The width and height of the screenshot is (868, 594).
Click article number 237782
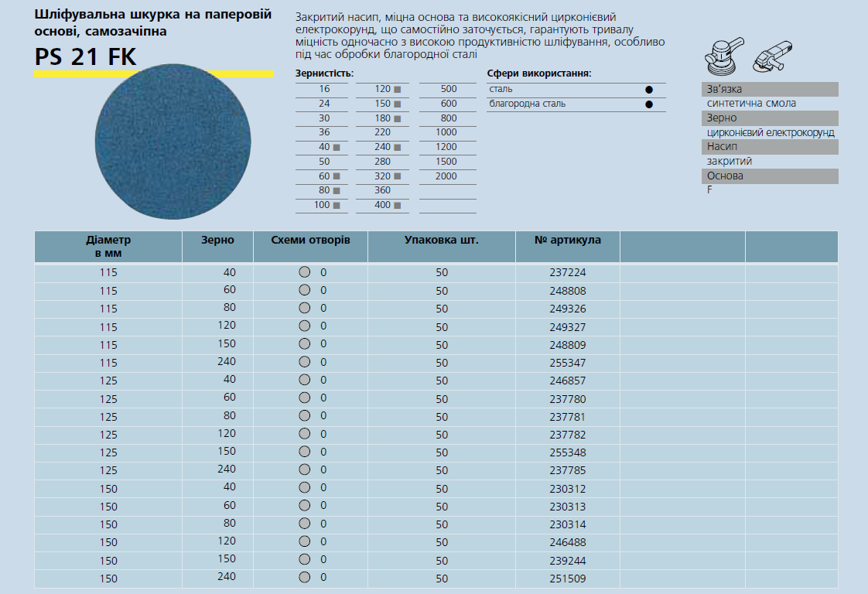[x=567, y=435]
